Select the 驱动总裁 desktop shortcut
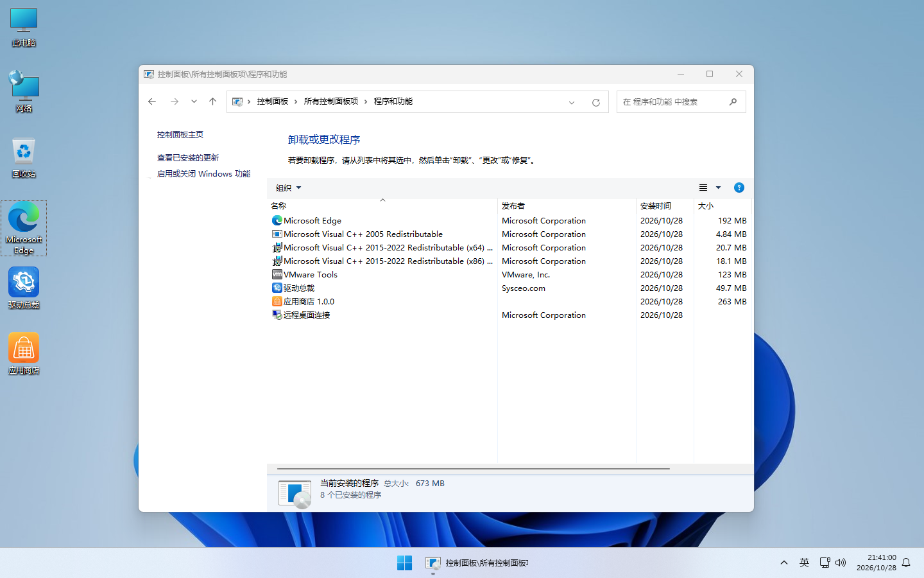 pyautogui.click(x=24, y=288)
